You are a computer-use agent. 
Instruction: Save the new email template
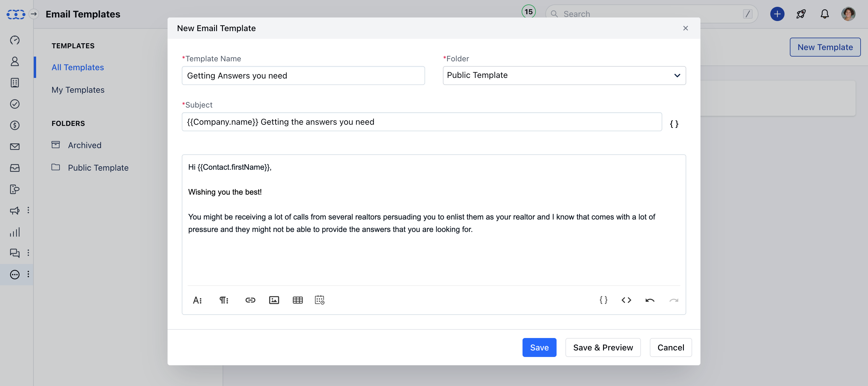539,347
